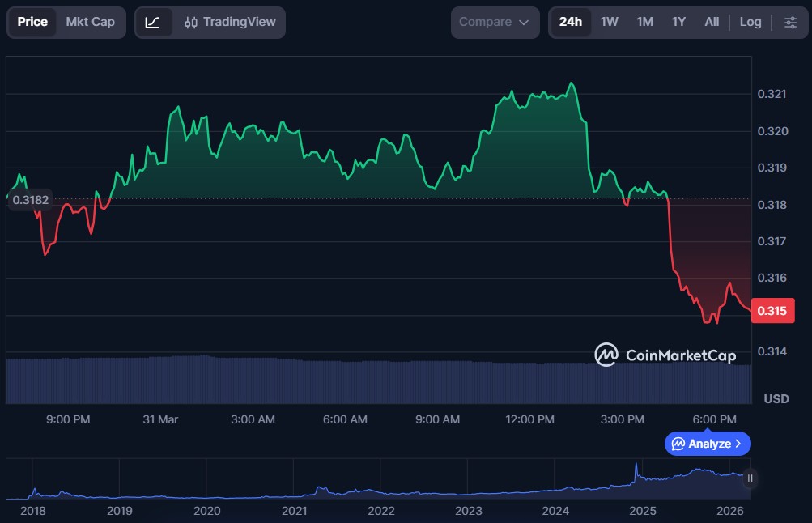Click the 0.3182 opening price label
This screenshot has width=812, height=523.
[x=31, y=199]
